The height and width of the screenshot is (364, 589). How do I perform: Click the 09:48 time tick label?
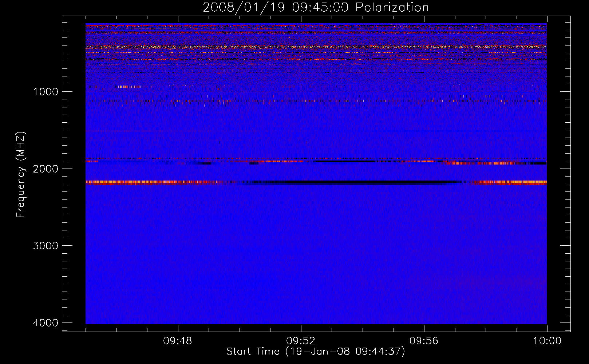(x=178, y=341)
